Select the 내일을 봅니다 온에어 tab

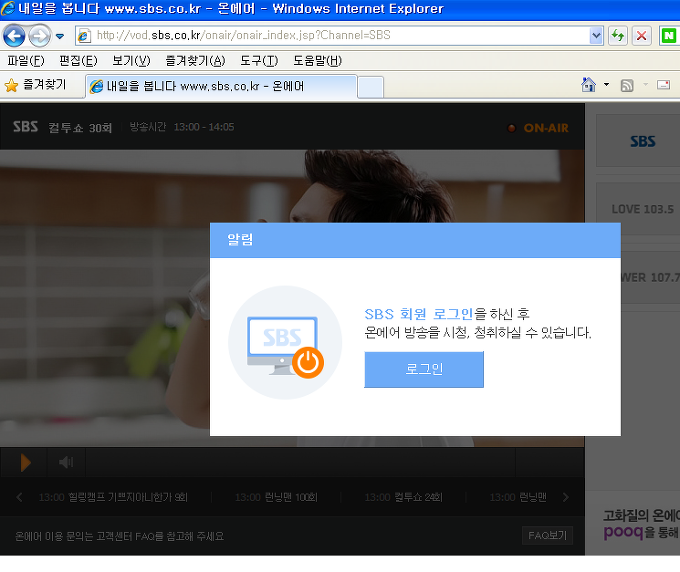(221, 86)
